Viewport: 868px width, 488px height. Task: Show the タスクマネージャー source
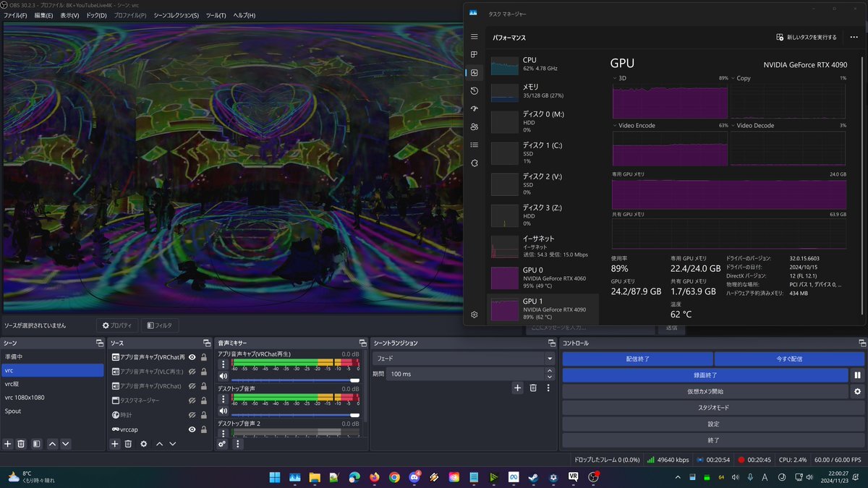[192, 401]
